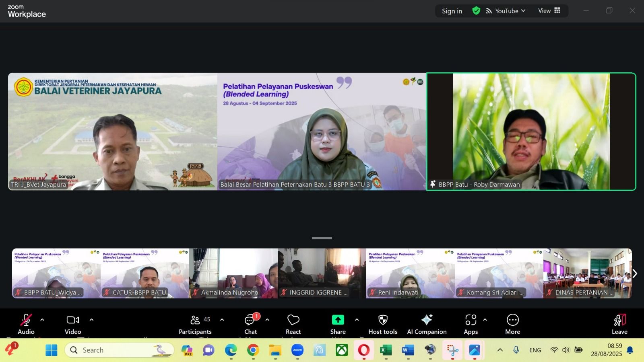Launch the AI Companion
This screenshot has width=644, height=362.
(x=427, y=324)
